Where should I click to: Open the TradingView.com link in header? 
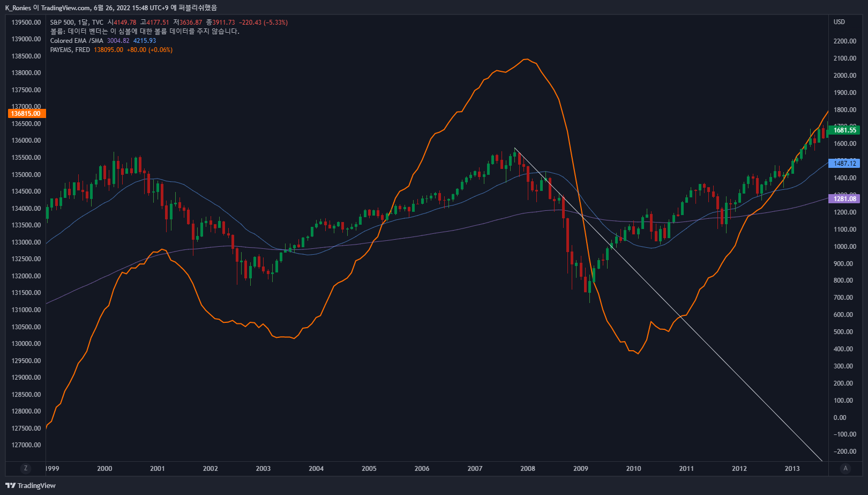pos(65,8)
